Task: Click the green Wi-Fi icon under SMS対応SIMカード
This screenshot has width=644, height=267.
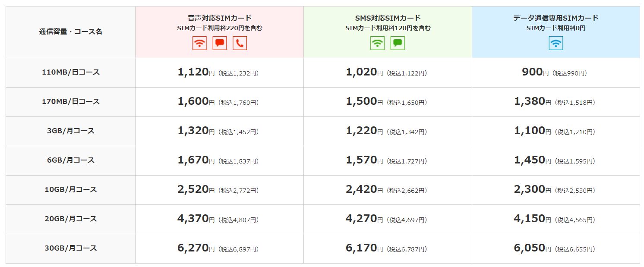Action: pyautogui.click(x=378, y=43)
